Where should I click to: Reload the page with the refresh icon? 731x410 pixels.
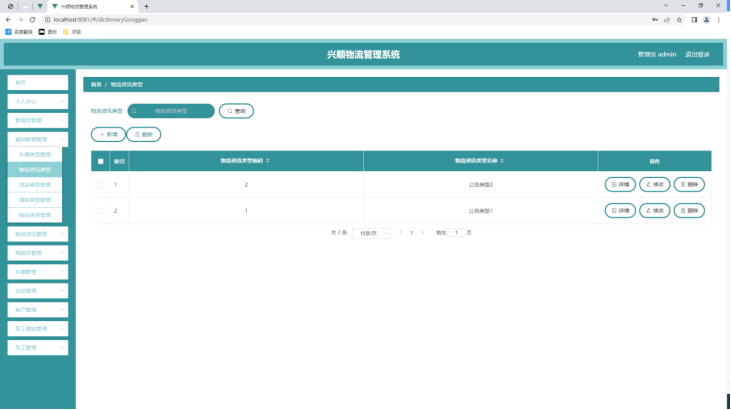(x=33, y=20)
